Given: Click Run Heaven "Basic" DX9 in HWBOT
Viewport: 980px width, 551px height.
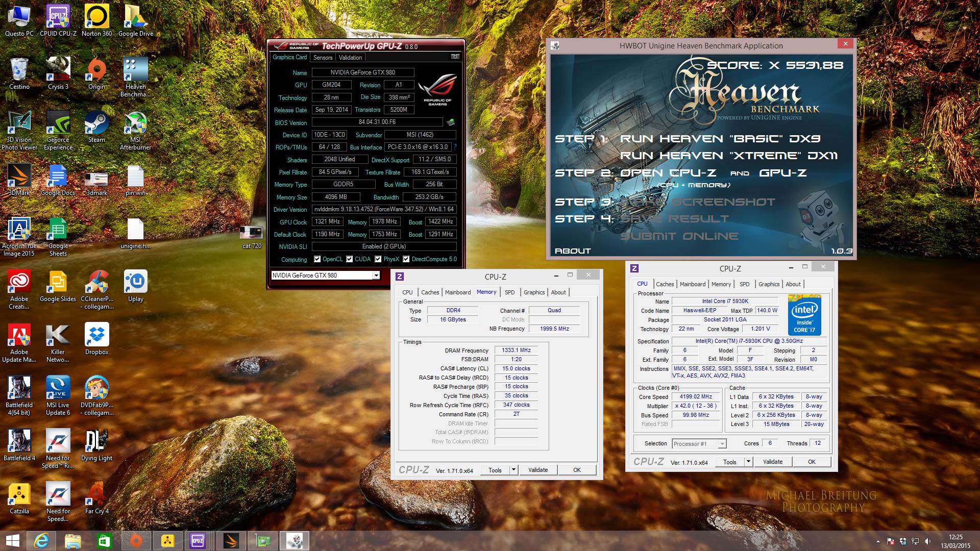Looking at the screenshot, I should pyautogui.click(x=720, y=139).
